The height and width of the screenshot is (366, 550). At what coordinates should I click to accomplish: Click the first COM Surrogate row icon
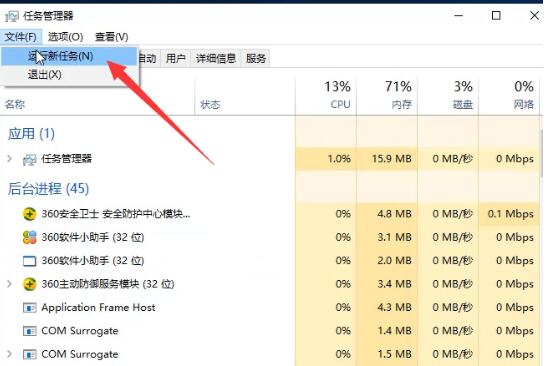pyautogui.click(x=29, y=331)
